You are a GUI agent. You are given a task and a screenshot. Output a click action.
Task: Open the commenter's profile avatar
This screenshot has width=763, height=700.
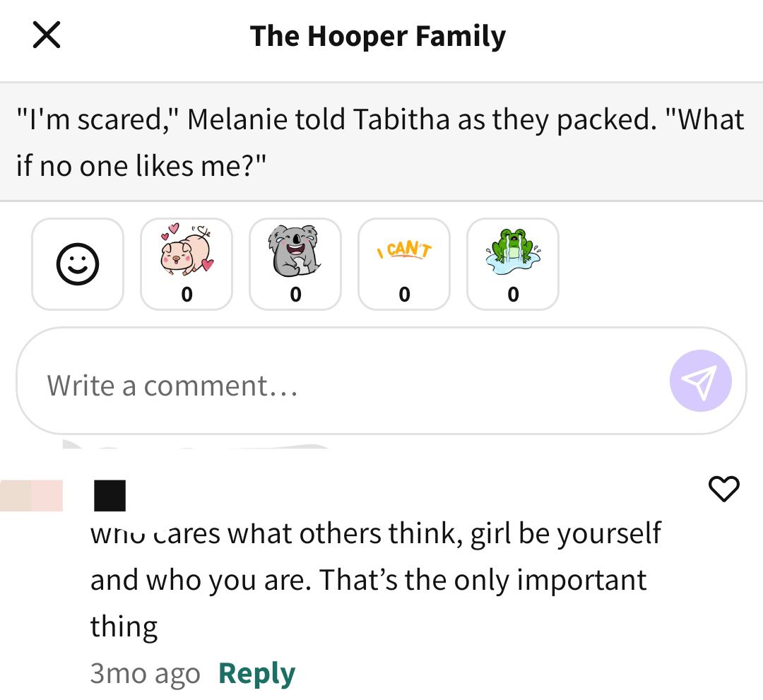click(31, 496)
